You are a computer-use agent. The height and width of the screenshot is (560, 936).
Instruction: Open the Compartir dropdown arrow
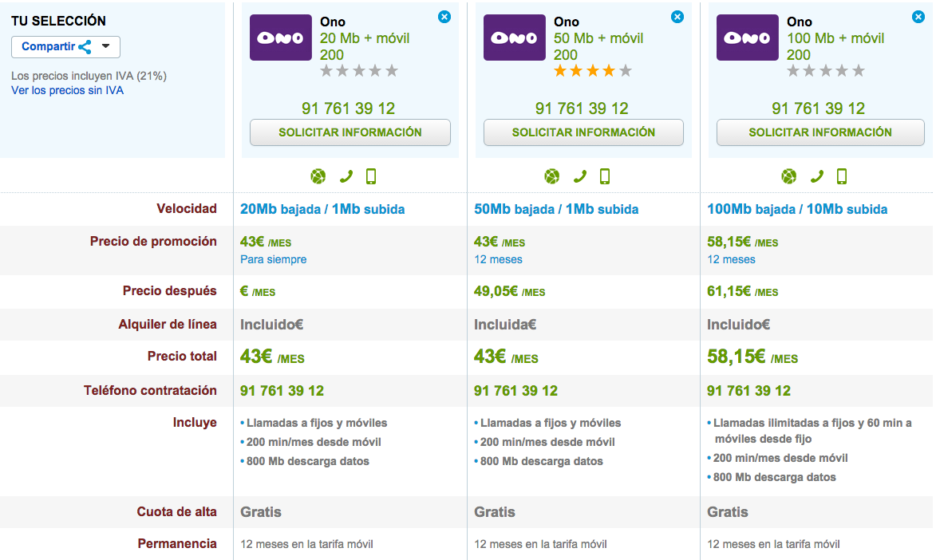(105, 46)
